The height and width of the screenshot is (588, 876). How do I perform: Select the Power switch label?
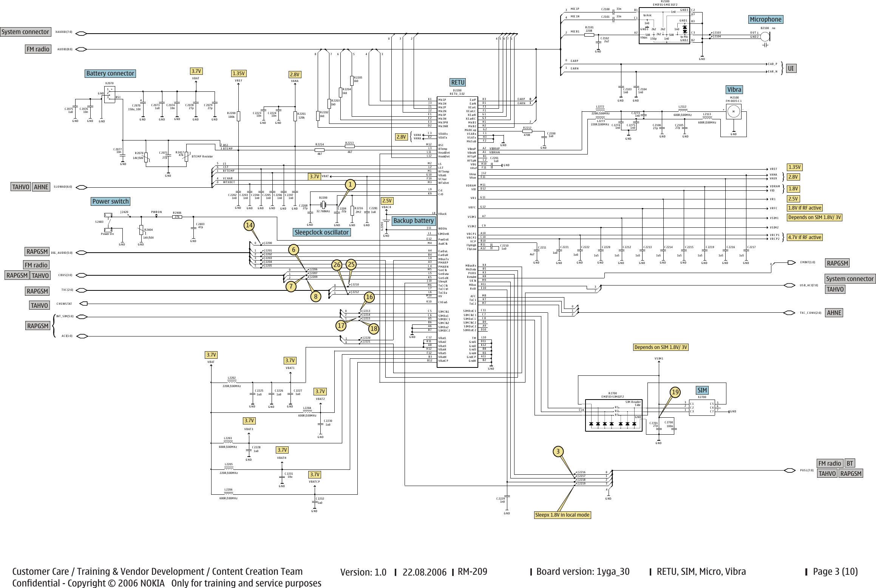[111, 201]
